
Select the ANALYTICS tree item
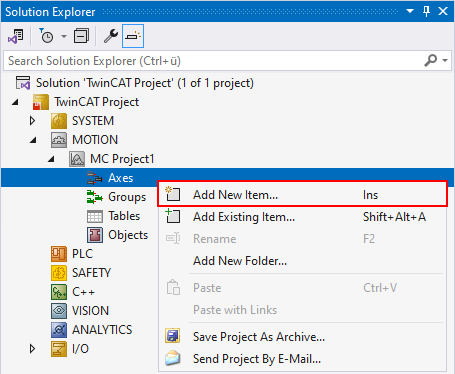point(102,330)
